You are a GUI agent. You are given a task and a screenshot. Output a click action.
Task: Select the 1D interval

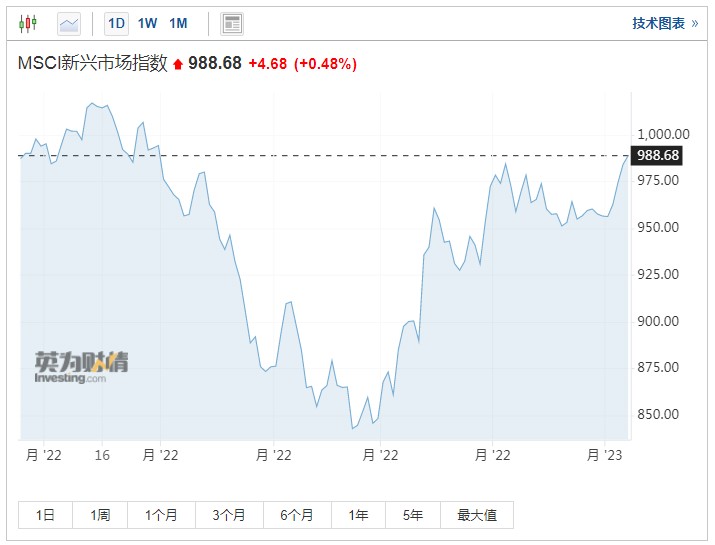117,23
